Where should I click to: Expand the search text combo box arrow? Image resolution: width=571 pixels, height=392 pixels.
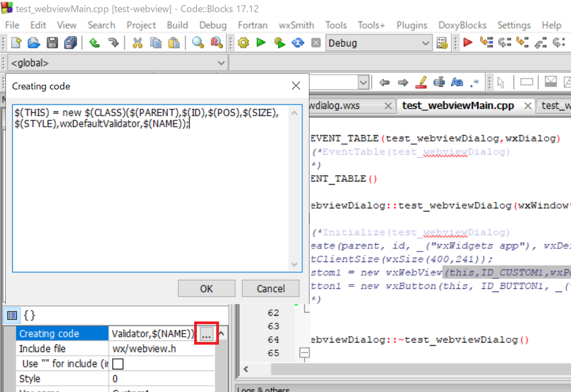(363, 81)
